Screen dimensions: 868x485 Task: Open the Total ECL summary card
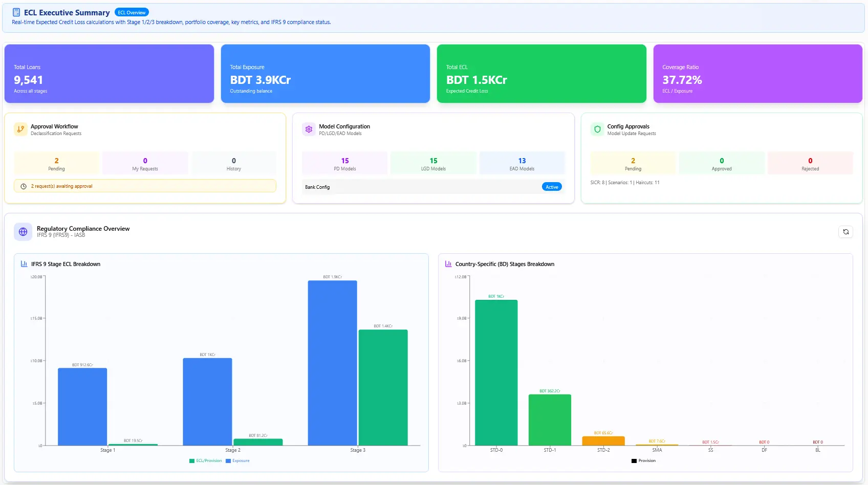click(x=541, y=74)
